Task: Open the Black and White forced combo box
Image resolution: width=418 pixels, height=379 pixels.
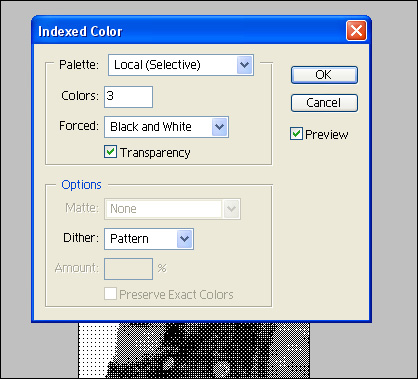Action: point(166,127)
